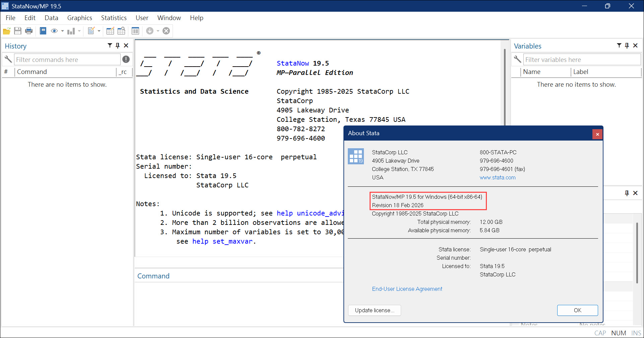Open the Help menu

pyautogui.click(x=197, y=18)
